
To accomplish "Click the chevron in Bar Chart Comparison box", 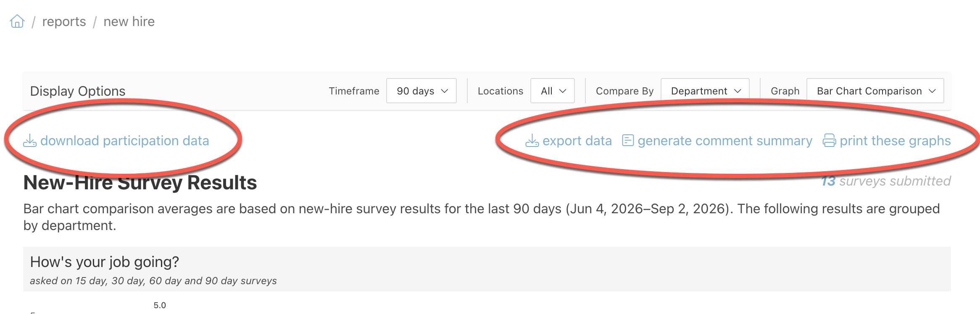I will point(932,91).
